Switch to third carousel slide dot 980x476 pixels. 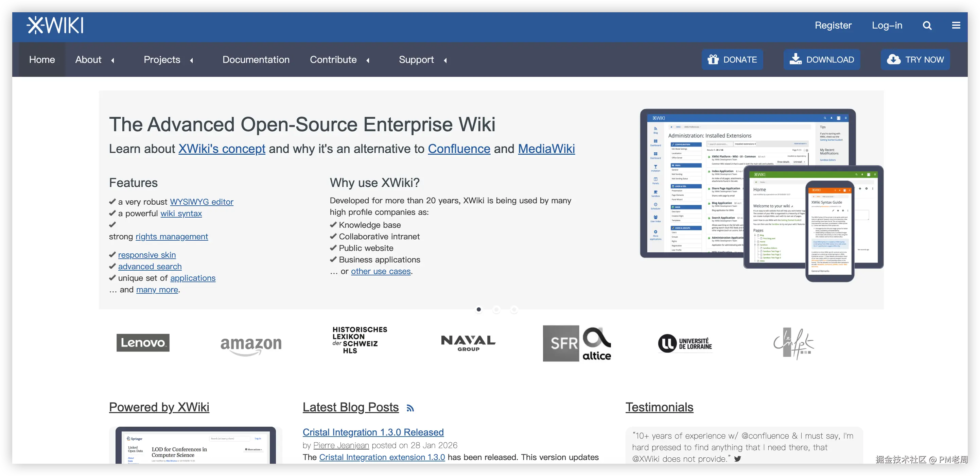(x=514, y=310)
